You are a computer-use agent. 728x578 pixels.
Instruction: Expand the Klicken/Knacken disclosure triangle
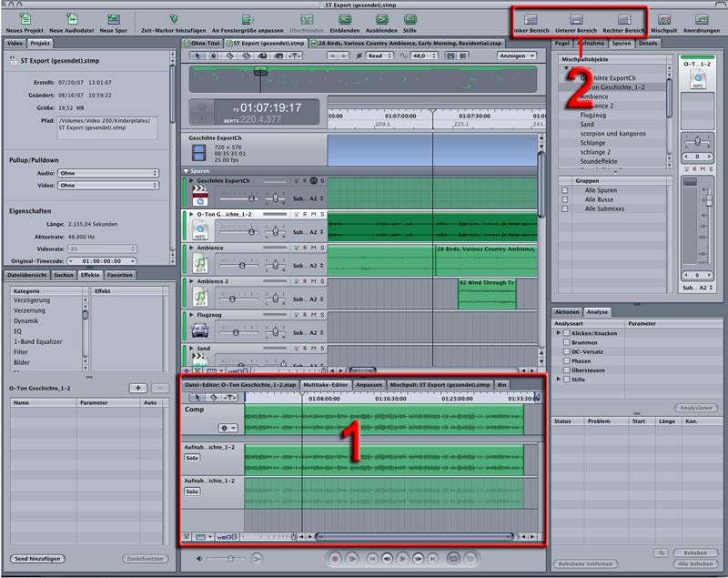point(559,332)
